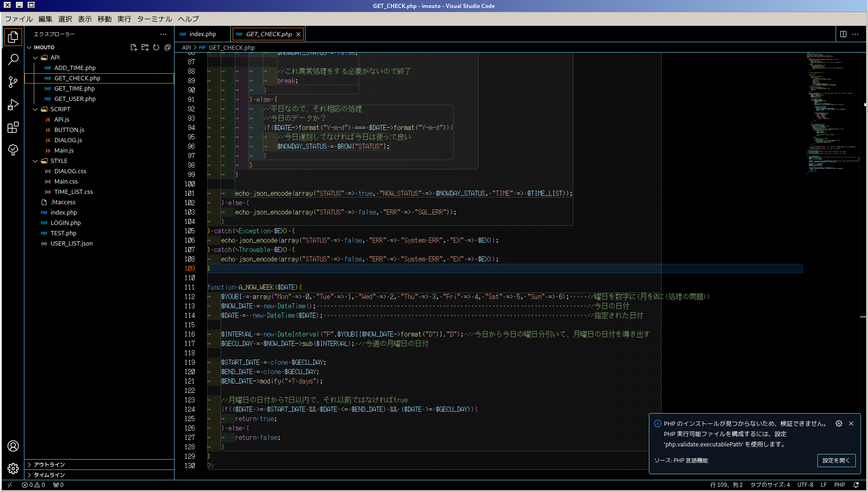The image size is (868, 492).
Task: Switch to the index.php editor tab
Action: tap(202, 34)
